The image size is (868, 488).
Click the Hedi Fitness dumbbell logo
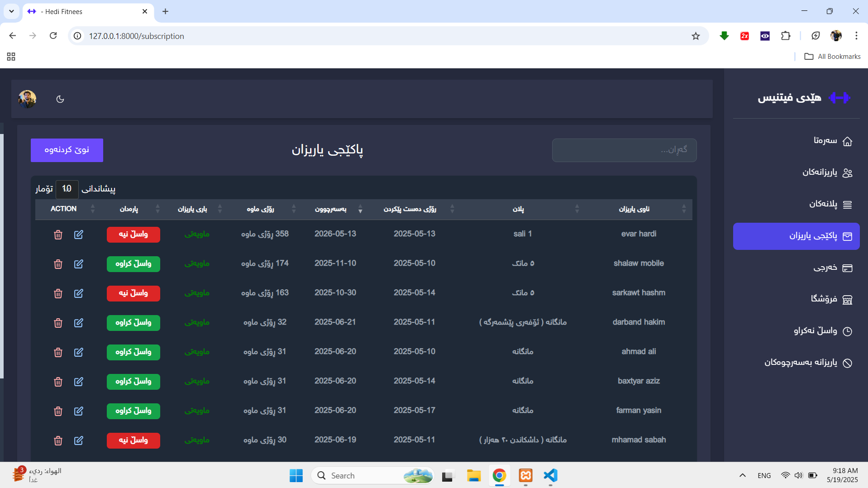(839, 98)
